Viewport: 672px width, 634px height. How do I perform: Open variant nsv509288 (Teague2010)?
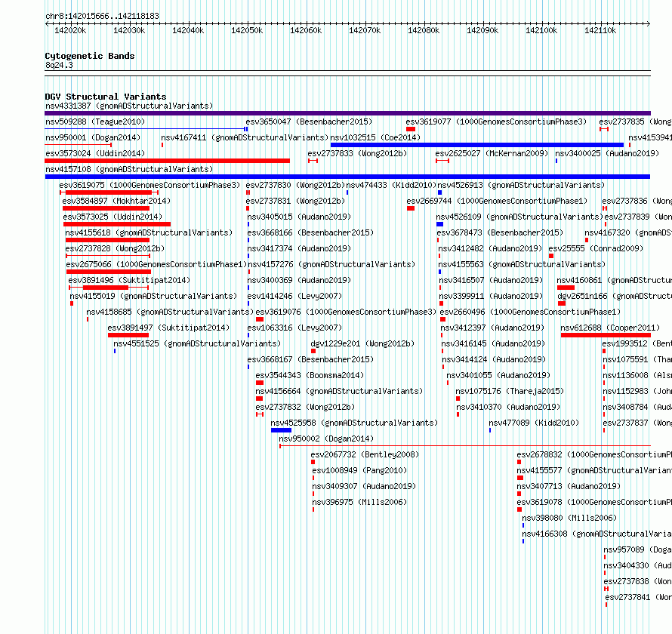point(95,122)
